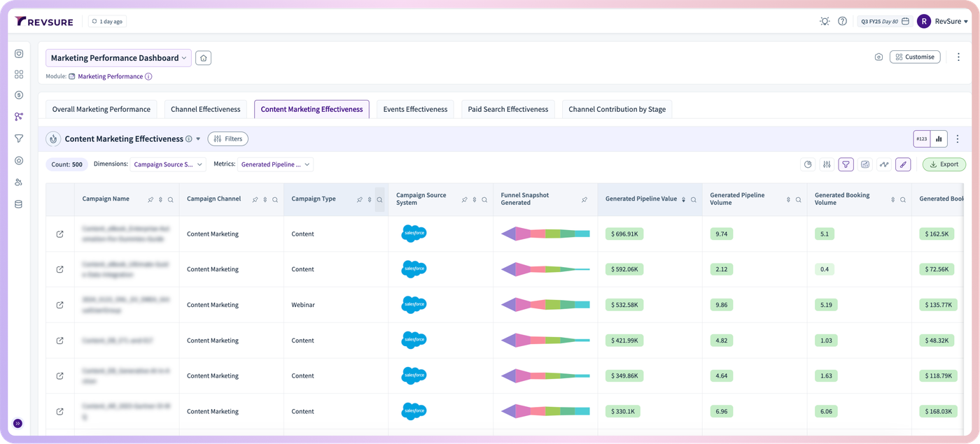Open the widget three-dot menu
Screen dimensions: 980x444
coord(958,139)
